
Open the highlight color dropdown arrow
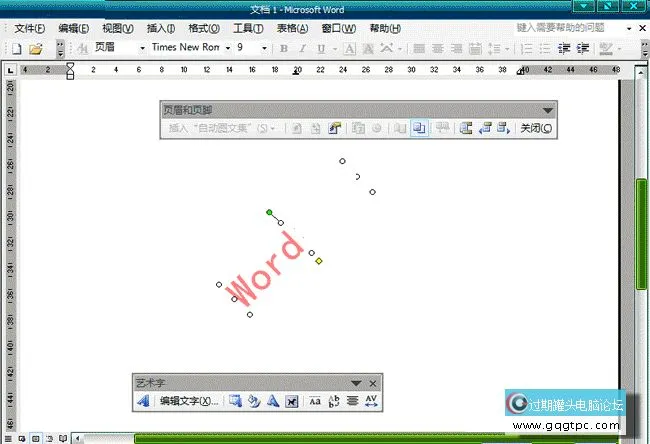point(619,49)
